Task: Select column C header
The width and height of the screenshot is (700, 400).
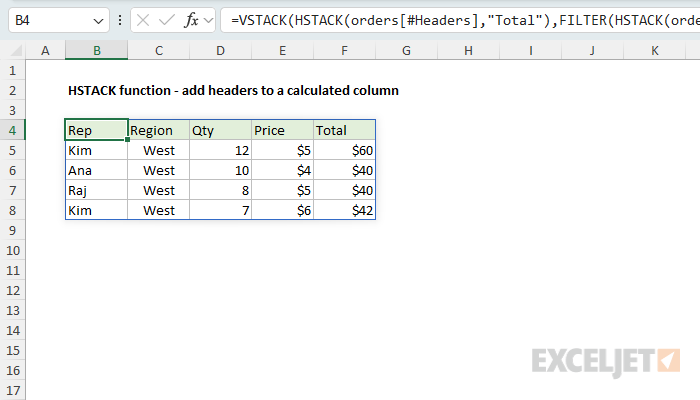Action: pyautogui.click(x=158, y=51)
